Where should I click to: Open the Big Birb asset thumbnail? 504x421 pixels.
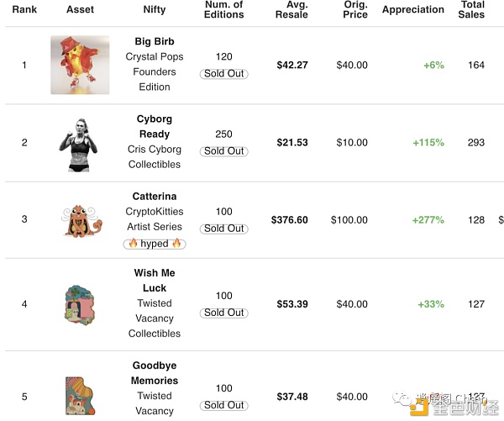[80, 65]
